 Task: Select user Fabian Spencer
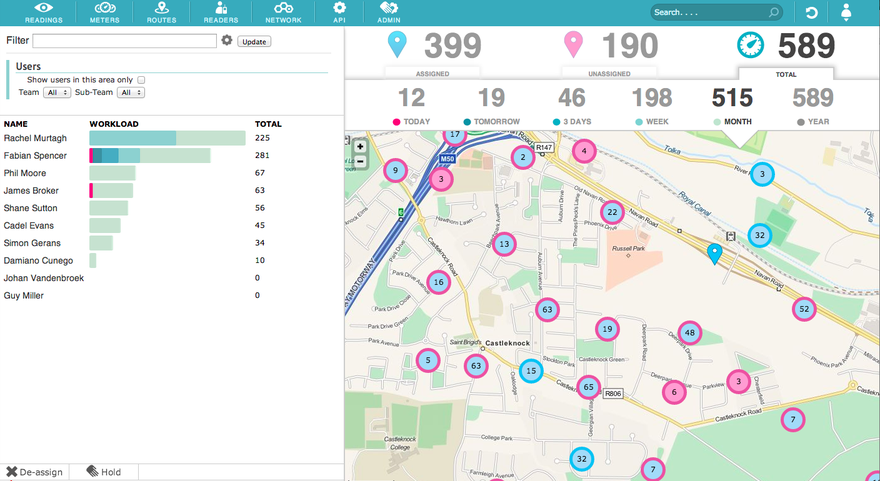pyautogui.click(x=35, y=155)
